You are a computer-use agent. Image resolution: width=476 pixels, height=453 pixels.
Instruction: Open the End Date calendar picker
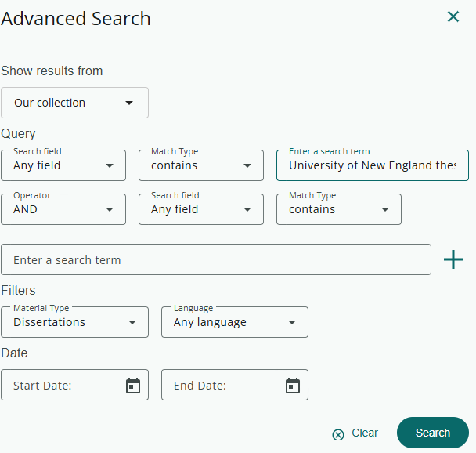click(x=293, y=386)
